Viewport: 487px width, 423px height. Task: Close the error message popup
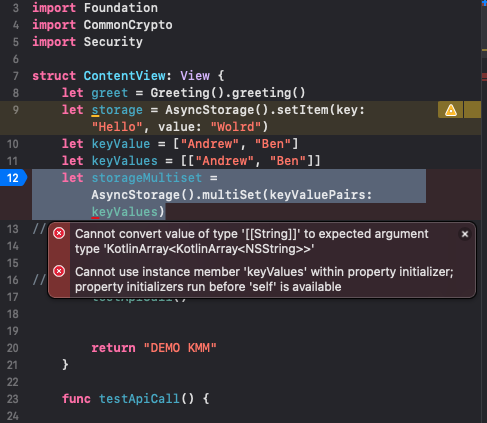465,234
